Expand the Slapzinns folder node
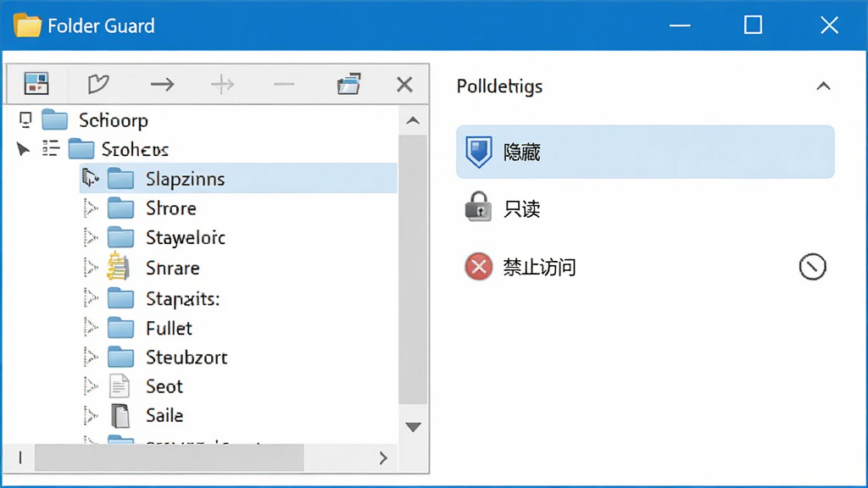 pos(90,178)
